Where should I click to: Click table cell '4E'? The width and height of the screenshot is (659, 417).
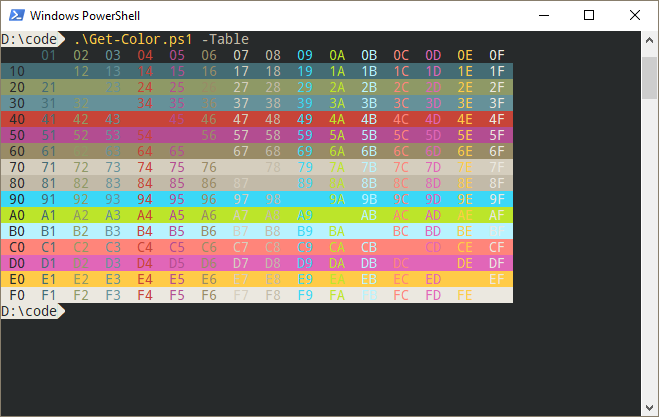click(465, 119)
